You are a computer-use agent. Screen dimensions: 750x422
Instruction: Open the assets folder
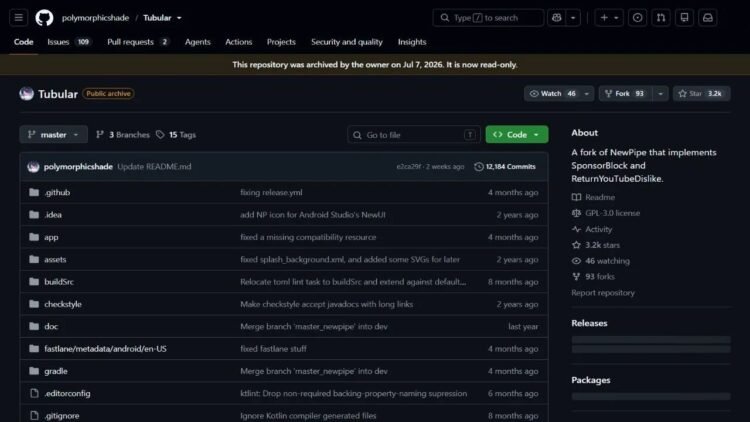[x=55, y=259]
